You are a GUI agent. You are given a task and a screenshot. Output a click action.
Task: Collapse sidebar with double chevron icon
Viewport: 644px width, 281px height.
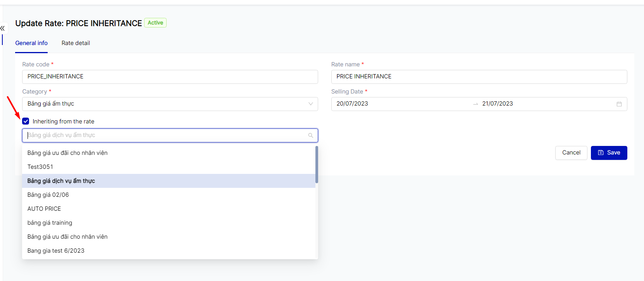click(3, 28)
